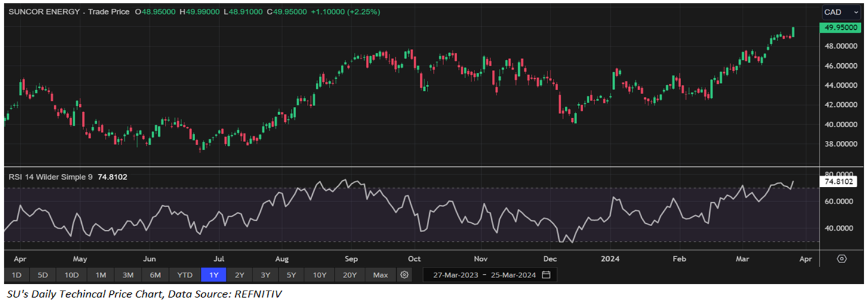
Task: Select the Max time range
Action: click(x=380, y=275)
